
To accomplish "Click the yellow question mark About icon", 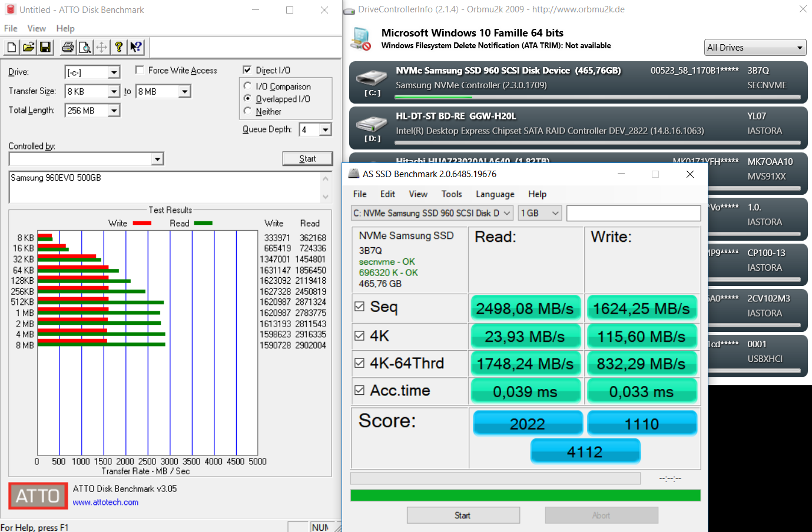I will (119, 47).
